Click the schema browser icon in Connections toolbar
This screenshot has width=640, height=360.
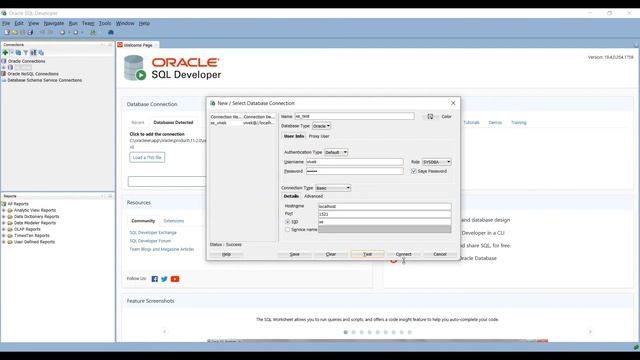point(33,53)
